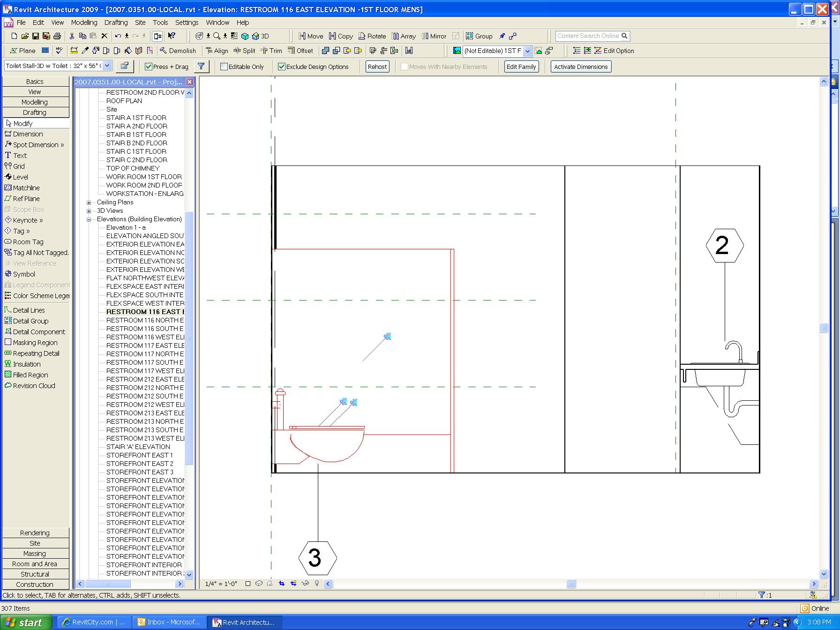Click the spelling check ABC icon
This screenshot has width=840, height=630.
coord(59,51)
